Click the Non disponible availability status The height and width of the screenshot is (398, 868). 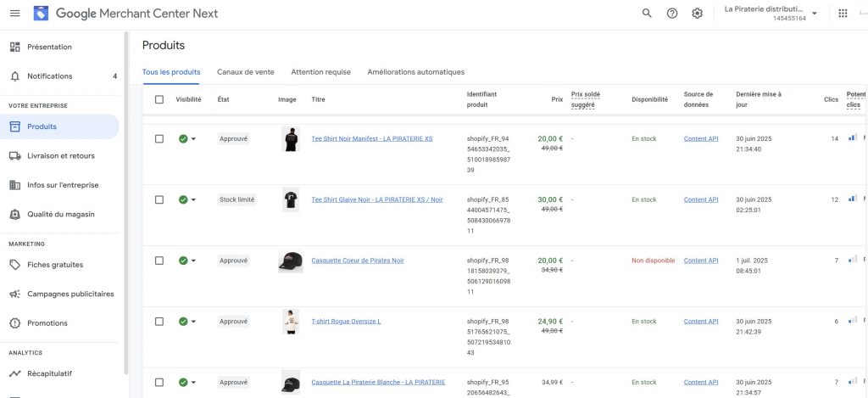pos(654,261)
